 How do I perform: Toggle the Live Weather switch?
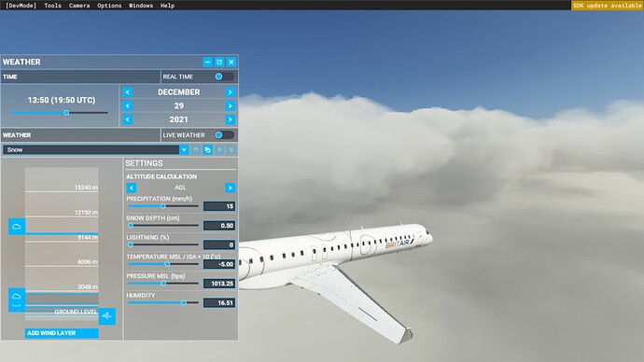[224, 134]
